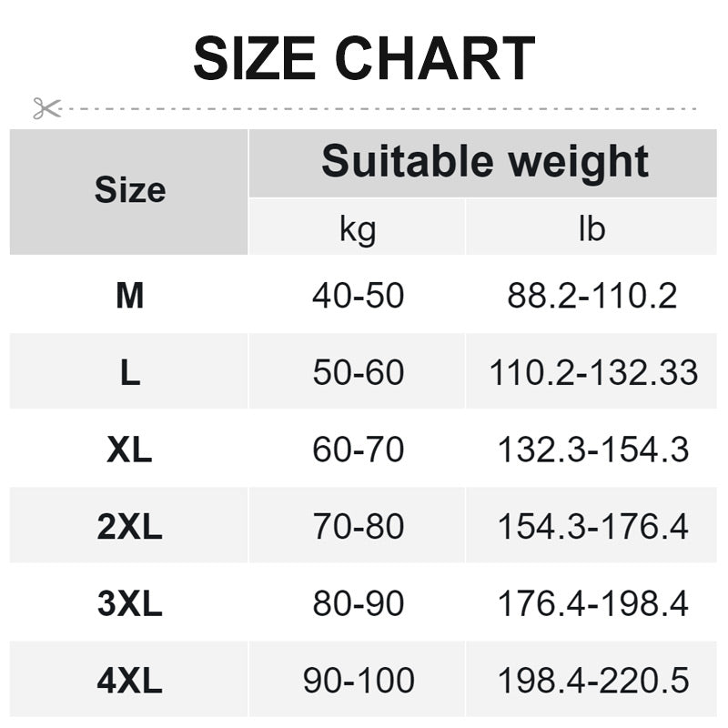Click the Suitable weight header
The height and width of the screenshot is (728, 728).
click(485, 162)
